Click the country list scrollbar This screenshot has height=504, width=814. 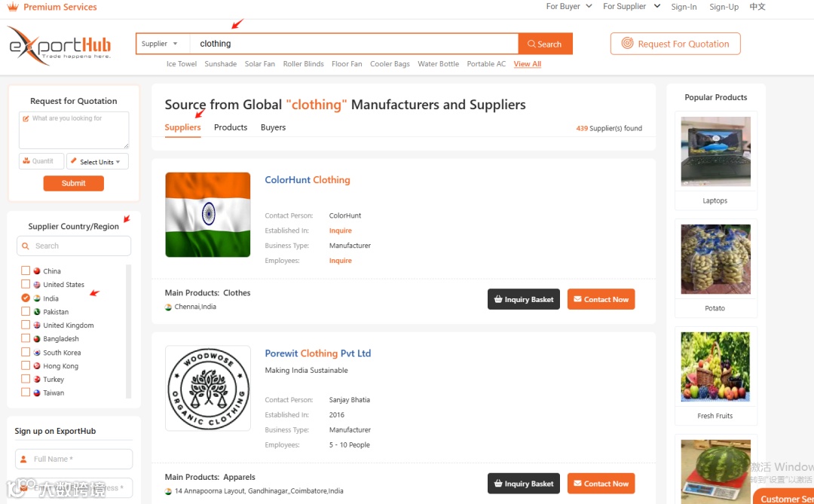coord(129,331)
